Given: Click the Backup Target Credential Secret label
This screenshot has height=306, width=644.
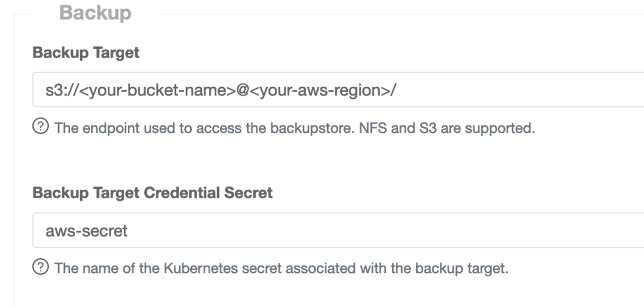Looking at the screenshot, I should [x=152, y=193].
